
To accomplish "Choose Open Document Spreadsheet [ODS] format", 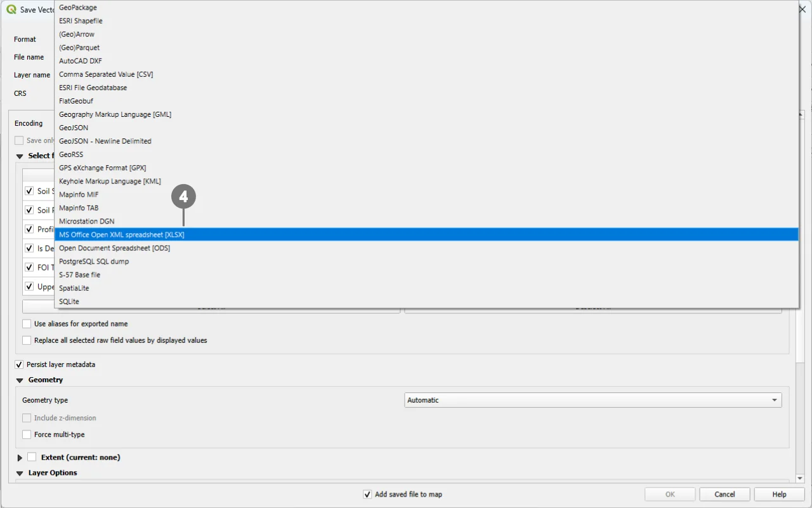I will [x=114, y=248].
